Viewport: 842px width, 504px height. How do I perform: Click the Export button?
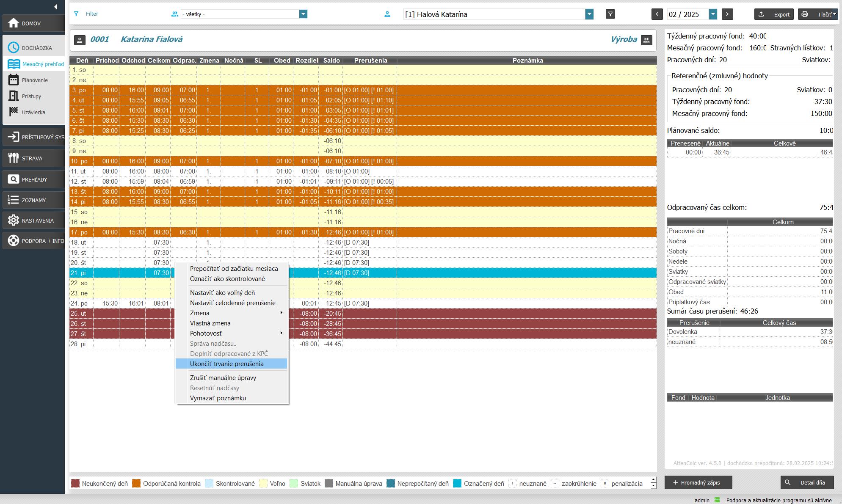pyautogui.click(x=773, y=14)
